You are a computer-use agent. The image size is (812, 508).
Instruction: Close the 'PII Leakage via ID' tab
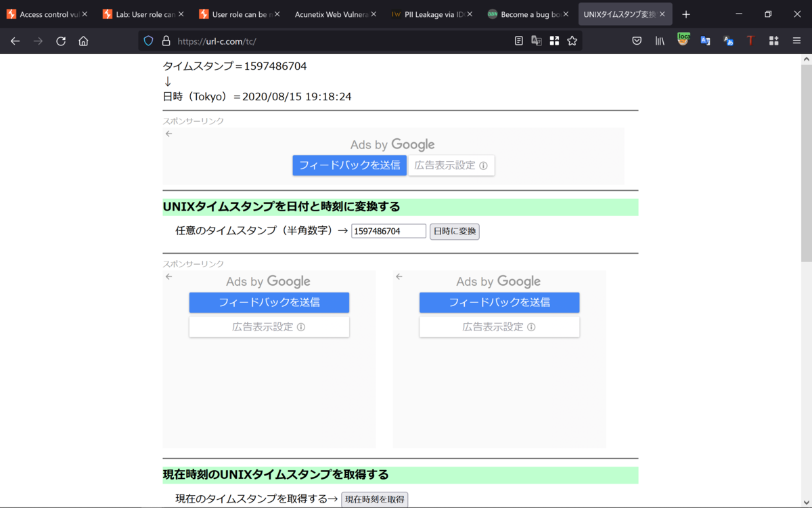click(x=470, y=14)
